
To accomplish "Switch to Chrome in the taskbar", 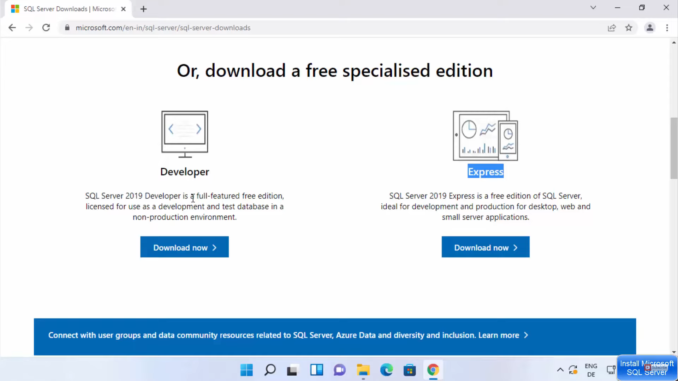I will 433,370.
